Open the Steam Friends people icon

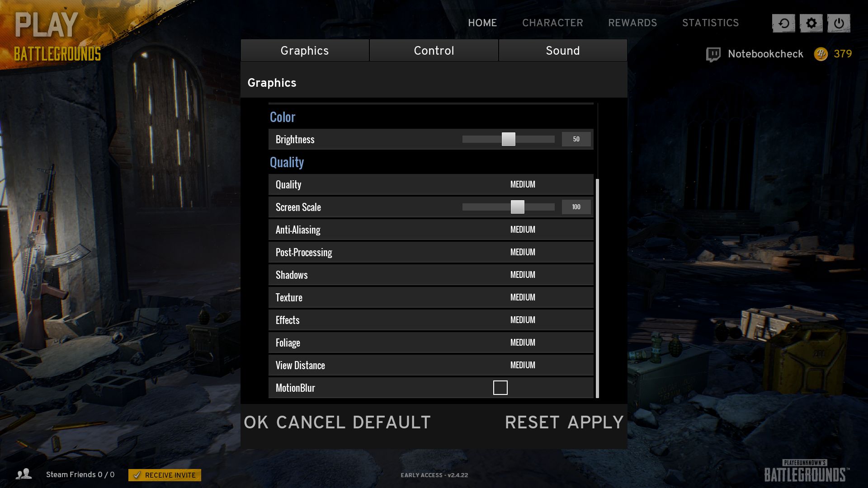(x=24, y=474)
